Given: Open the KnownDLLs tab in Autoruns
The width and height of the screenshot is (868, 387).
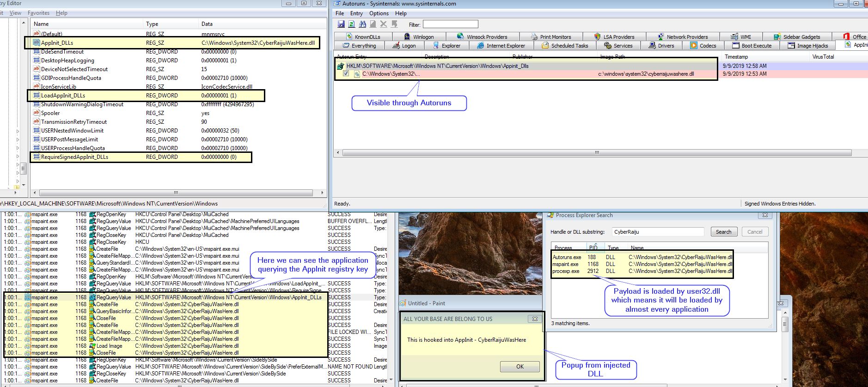Looking at the screenshot, I should pyautogui.click(x=362, y=36).
